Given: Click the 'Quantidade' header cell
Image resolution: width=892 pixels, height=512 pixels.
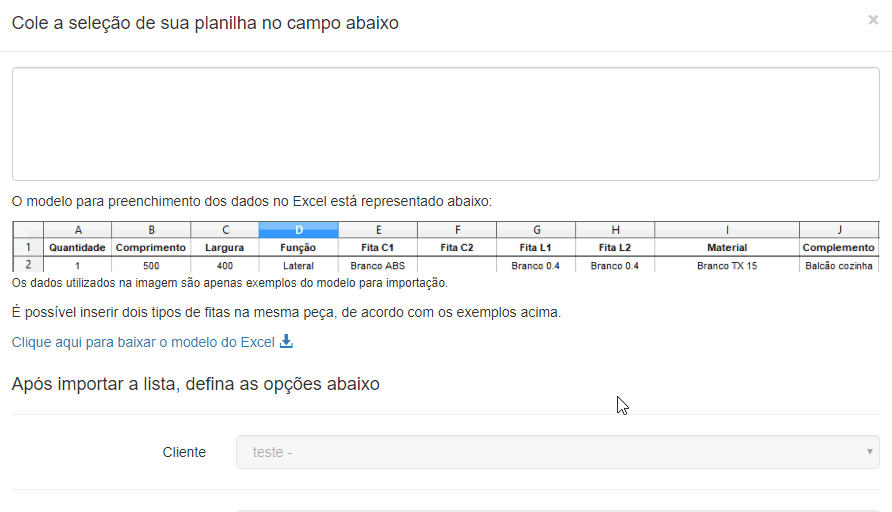Looking at the screenshot, I should (x=77, y=247).
